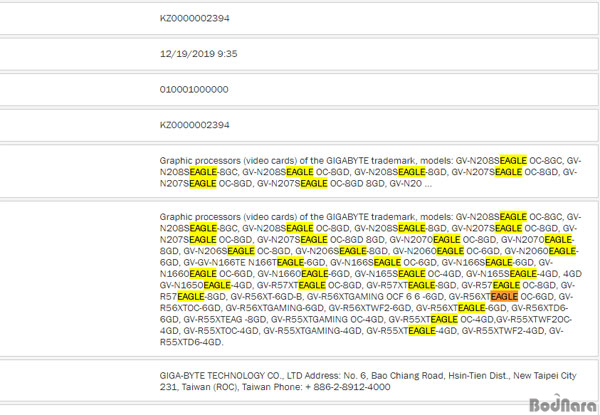Click highlighted EAGLE in GV-R57XTEAGLE OC-8GD
This screenshot has width=600, height=415.
pyautogui.click(x=312, y=285)
